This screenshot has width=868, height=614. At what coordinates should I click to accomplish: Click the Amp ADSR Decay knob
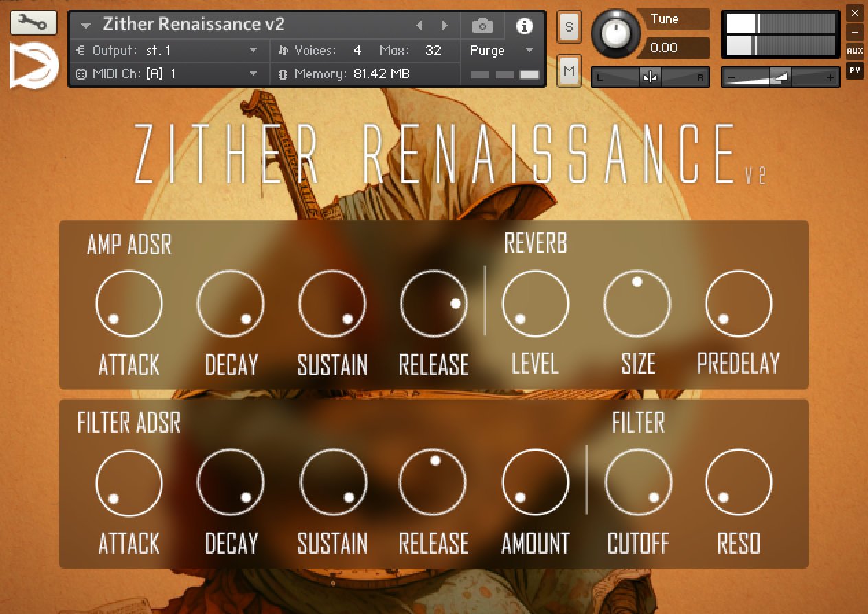coord(231,303)
